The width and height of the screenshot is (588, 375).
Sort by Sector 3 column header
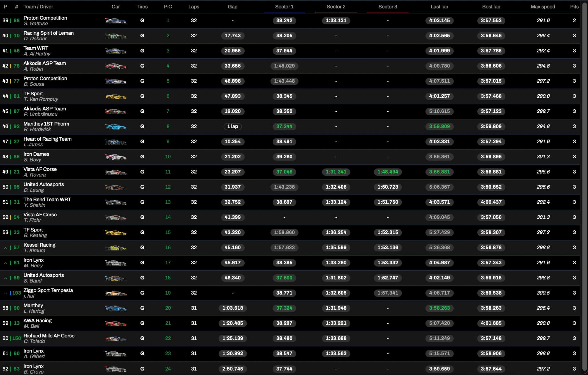click(388, 7)
